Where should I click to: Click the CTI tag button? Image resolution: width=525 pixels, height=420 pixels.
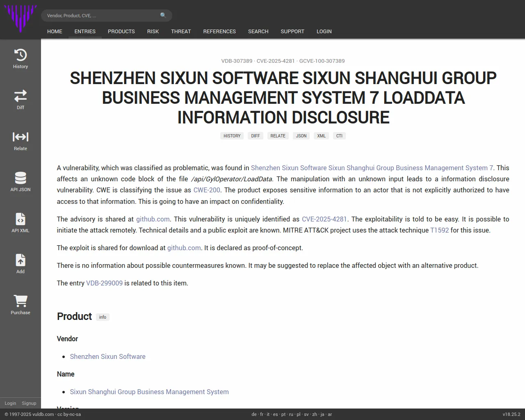pos(339,136)
